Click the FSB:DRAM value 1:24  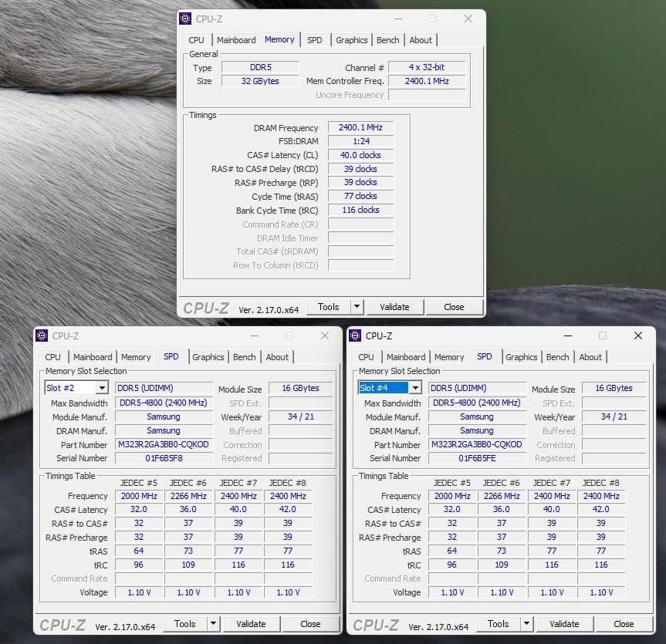[360, 141]
